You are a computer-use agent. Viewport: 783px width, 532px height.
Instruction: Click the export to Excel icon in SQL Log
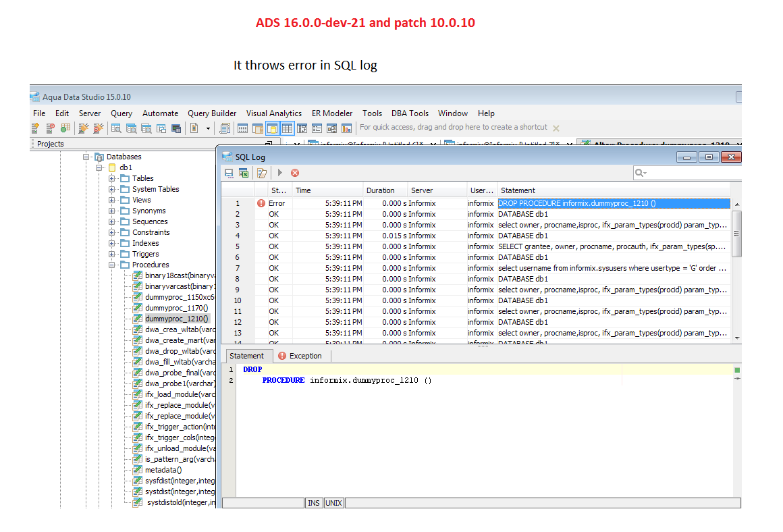[244, 173]
